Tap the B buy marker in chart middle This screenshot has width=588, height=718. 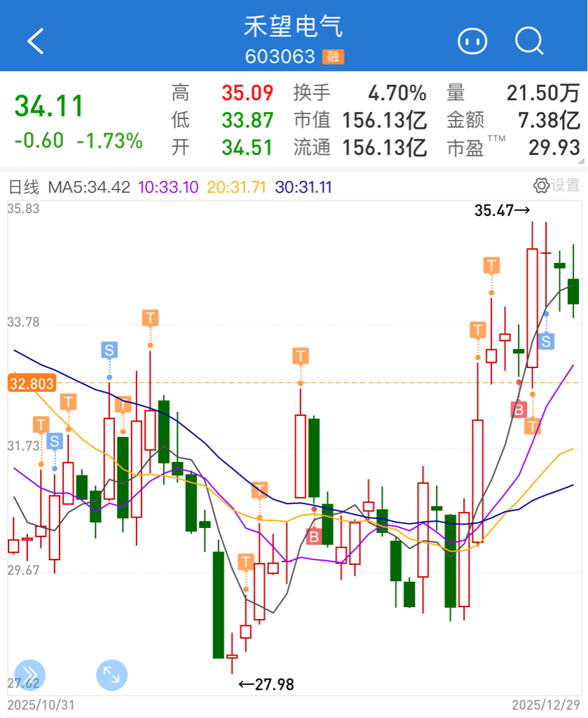click(314, 536)
